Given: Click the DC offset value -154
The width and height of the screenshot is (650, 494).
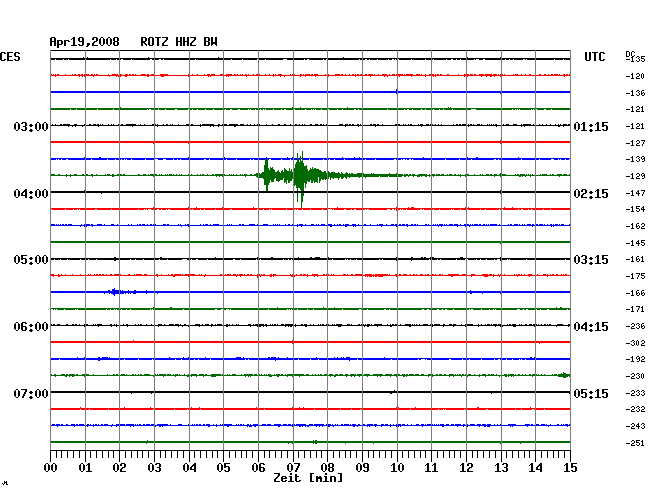Looking at the screenshot, I should [635, 209].
